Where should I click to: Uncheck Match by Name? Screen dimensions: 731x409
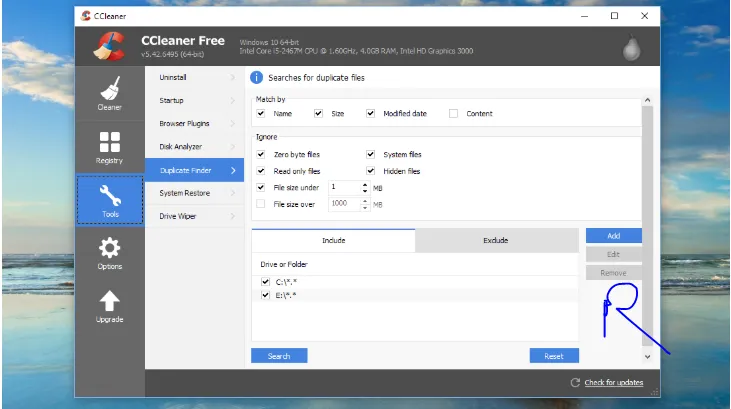point(261,113)
